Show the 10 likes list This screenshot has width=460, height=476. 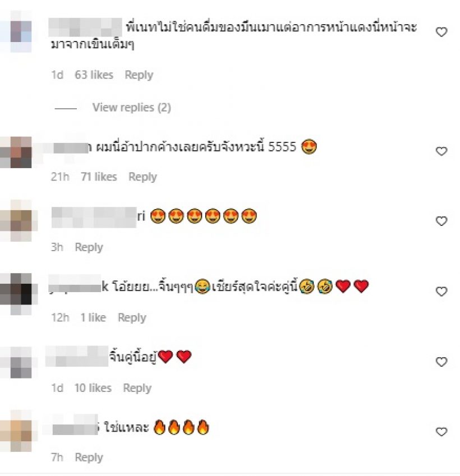coord(93,389)
